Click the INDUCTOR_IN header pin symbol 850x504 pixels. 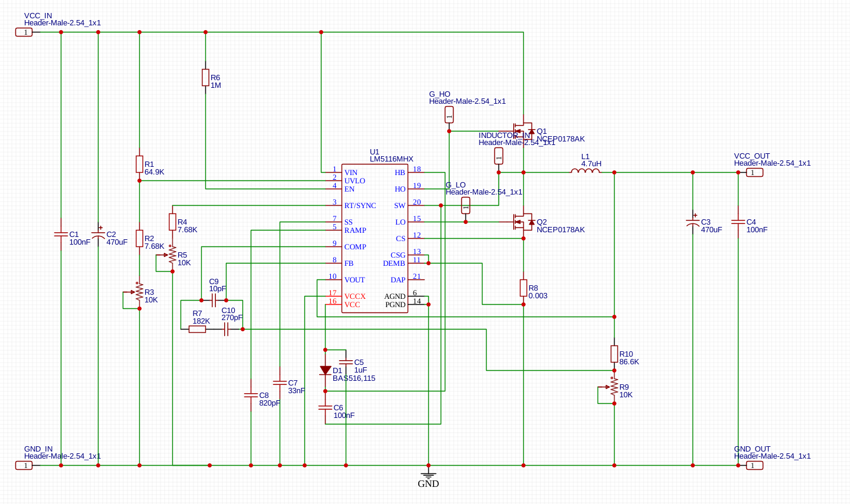498,156
